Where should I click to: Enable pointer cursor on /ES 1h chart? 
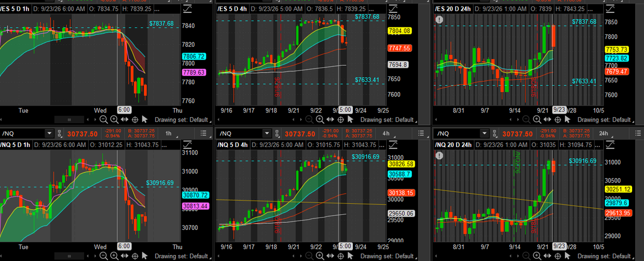click(144, 119)
